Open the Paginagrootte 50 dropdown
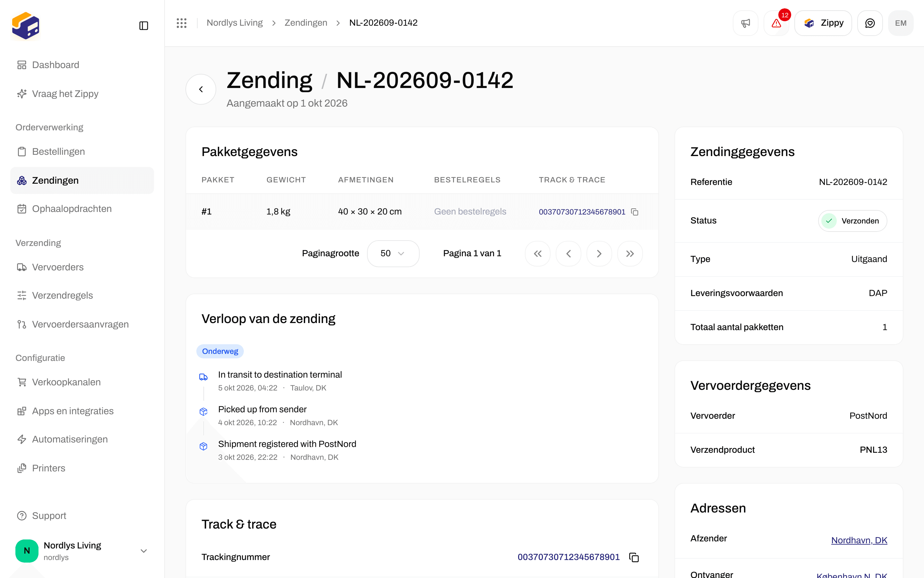Image resolution: width=924 pixels, height=578 pixels. coord(393,253)
